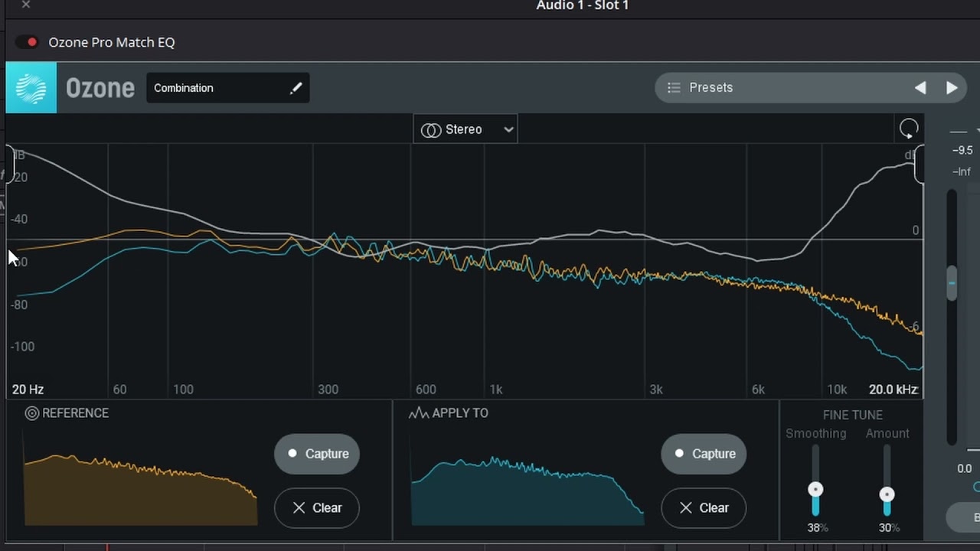Viewport: 980px width, 551px height.
Task: Click the Amount value 30%
Action: (x=889, y=528)
